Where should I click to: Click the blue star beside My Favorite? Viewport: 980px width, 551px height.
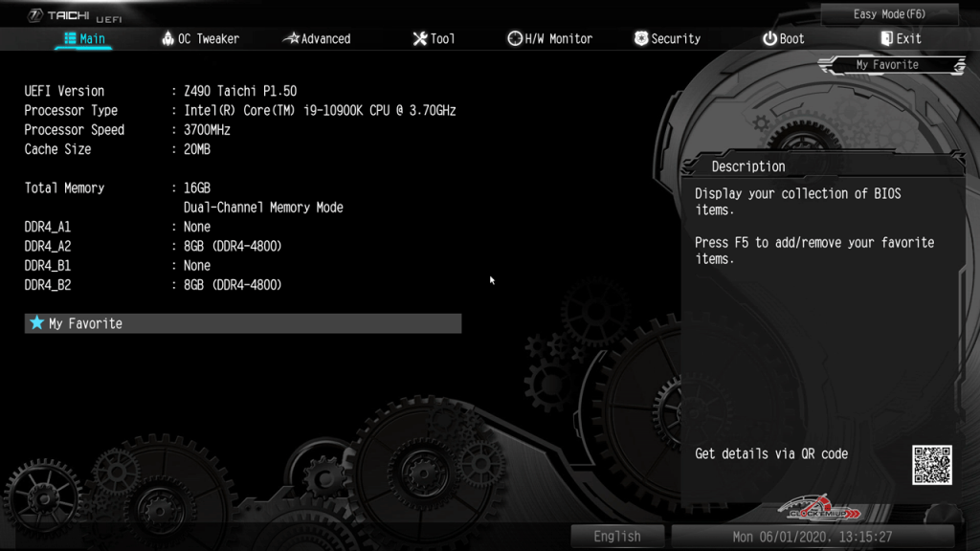37,323
